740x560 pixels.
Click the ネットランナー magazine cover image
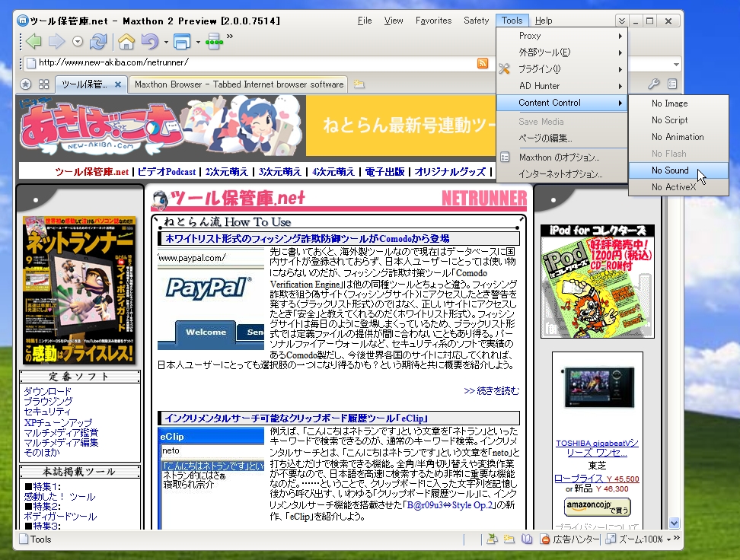80,290
